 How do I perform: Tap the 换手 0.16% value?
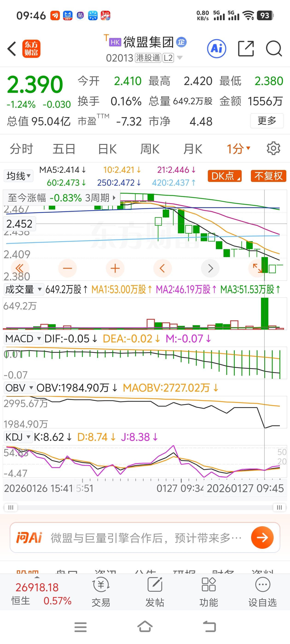pos(109,101)
